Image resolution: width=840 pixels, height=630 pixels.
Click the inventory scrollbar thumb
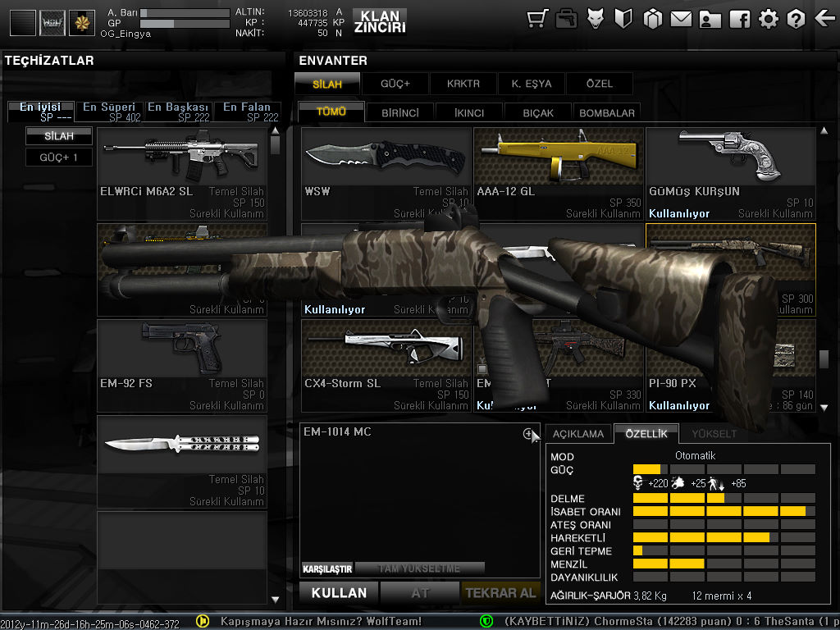pos(824,359)
